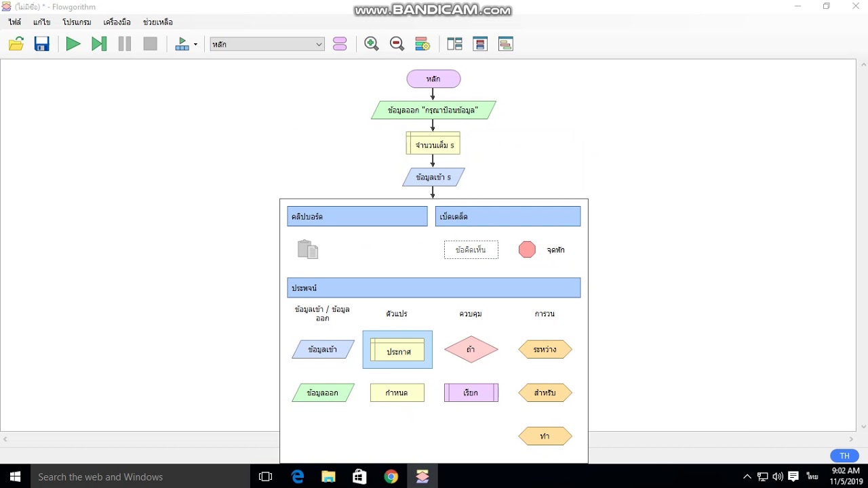Open the โปรแกรม menu

pyautogui.click(x=77, y=22)
